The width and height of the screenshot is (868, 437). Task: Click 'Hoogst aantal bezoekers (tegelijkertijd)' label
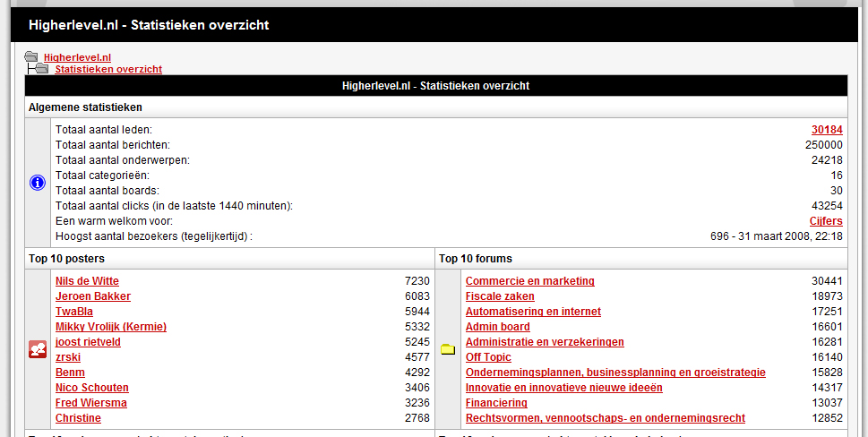tap(154, 236)
